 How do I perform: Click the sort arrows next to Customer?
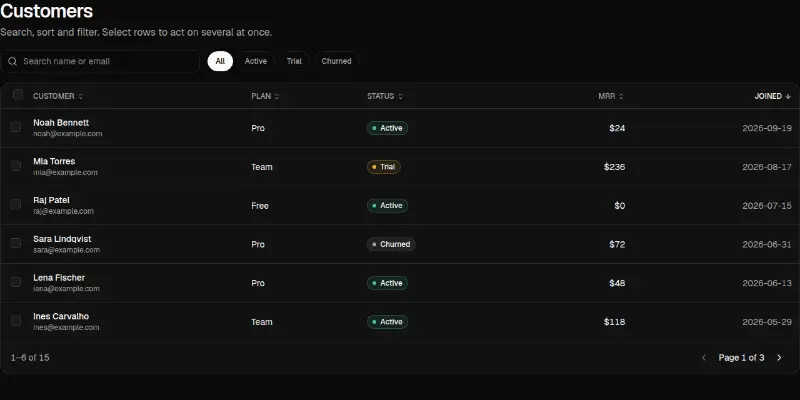(81, 96)
